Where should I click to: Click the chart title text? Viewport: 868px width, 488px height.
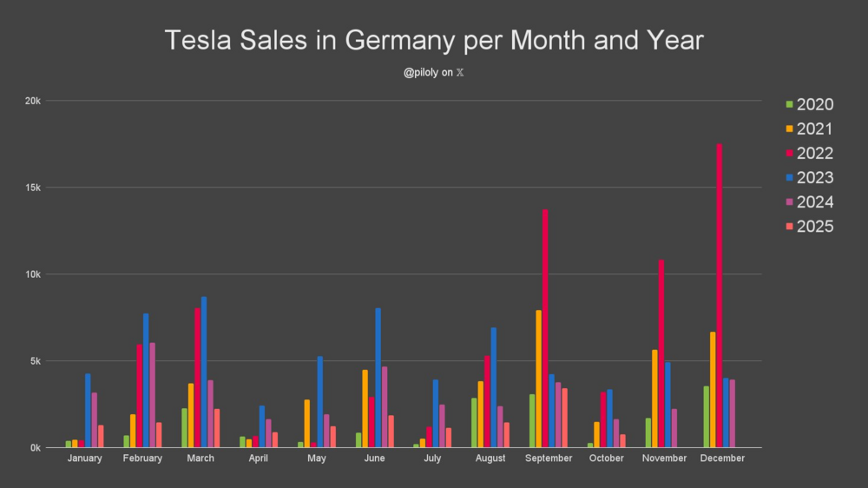tap(434, 40)
